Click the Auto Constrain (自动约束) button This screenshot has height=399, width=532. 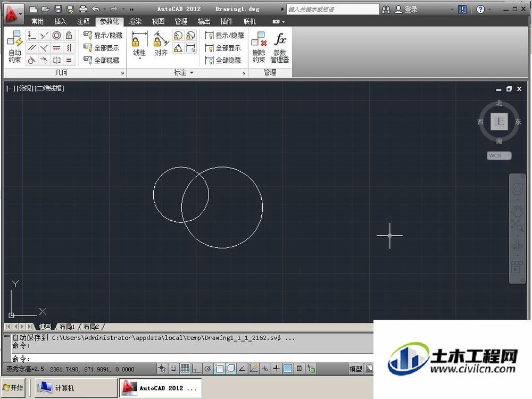(15, 46)
